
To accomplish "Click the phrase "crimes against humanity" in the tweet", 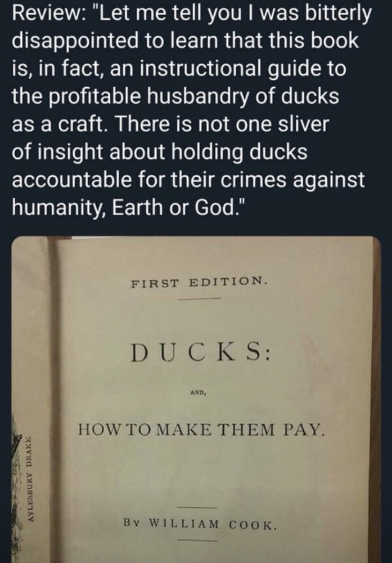I will (x=188, y=194).
